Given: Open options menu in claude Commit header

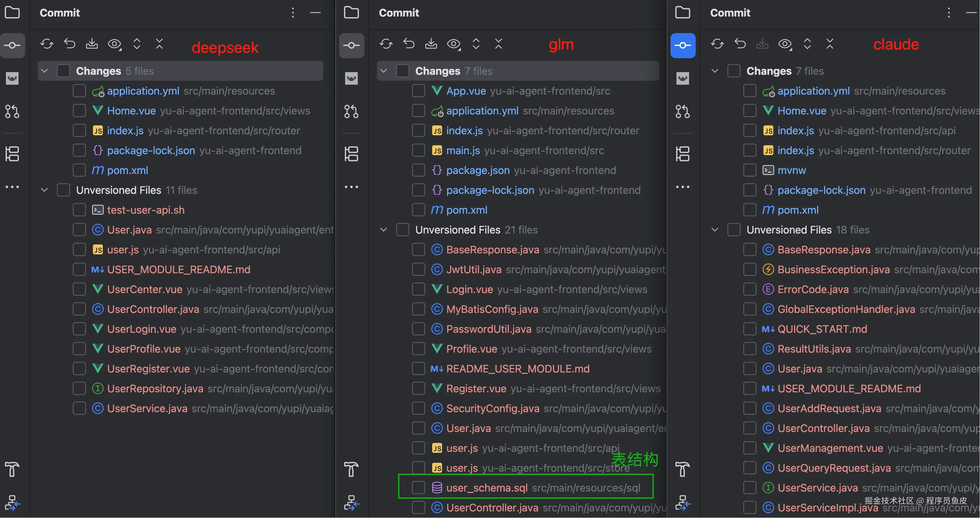Looking at the screenshot, I should click(948, 13).
